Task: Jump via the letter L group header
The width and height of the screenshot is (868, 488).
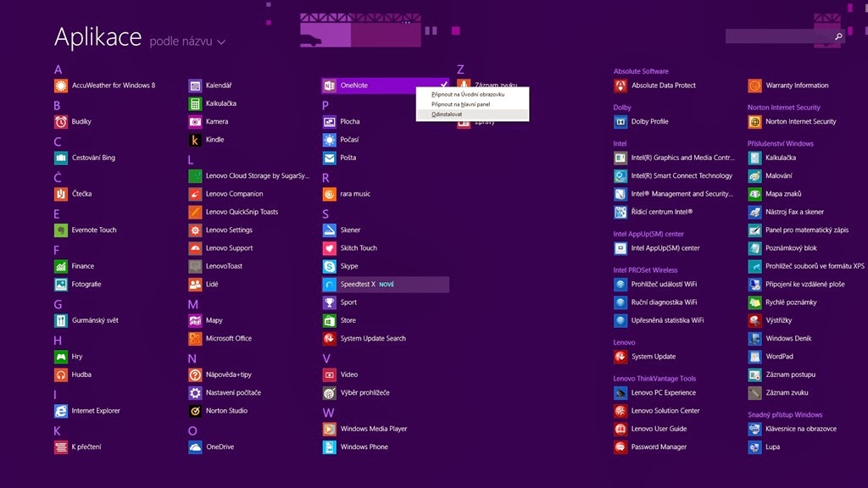Action: click(191, 159)
